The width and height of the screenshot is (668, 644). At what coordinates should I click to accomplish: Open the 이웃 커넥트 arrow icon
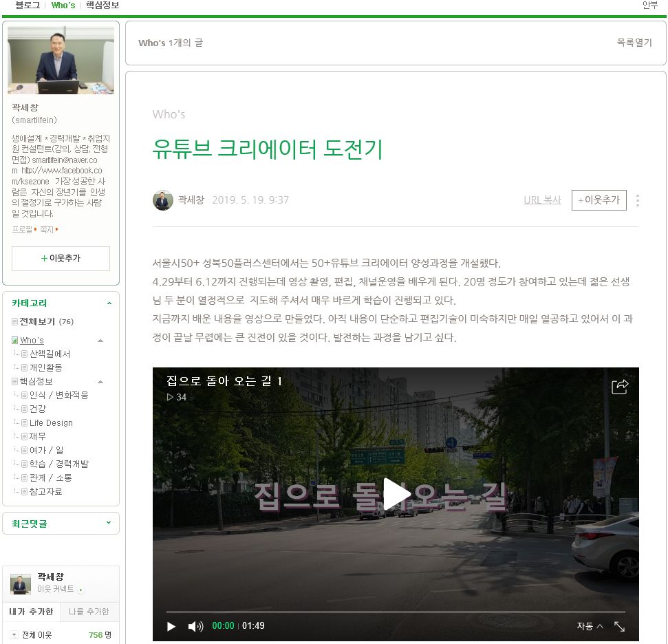80,590
